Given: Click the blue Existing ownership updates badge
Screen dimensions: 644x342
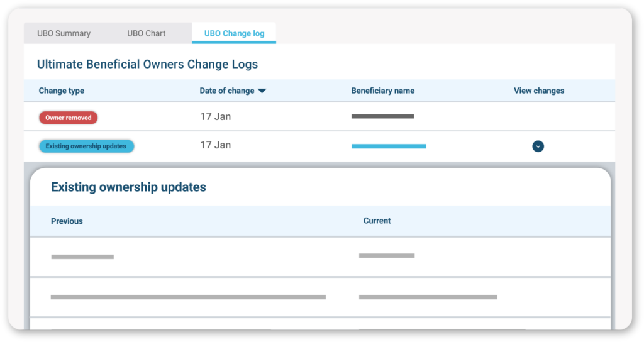Looking at the screenshot, I should pyautogui.click(x=86, y=146).
